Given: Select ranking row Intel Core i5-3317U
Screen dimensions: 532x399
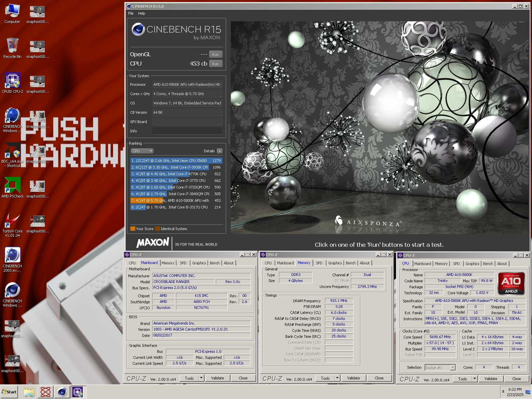Looking at the screenshot, I should pos(176,207).
